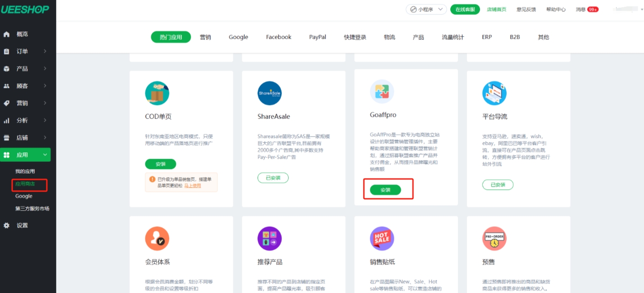
Task: Open 第三方服务市场 in the sidebar
Action: 32,209
